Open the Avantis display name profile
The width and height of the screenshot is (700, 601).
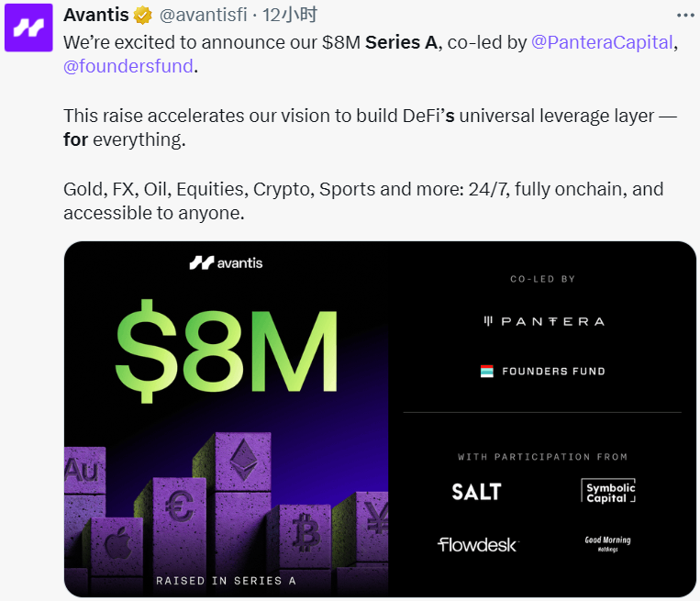[x=96, y=16]
